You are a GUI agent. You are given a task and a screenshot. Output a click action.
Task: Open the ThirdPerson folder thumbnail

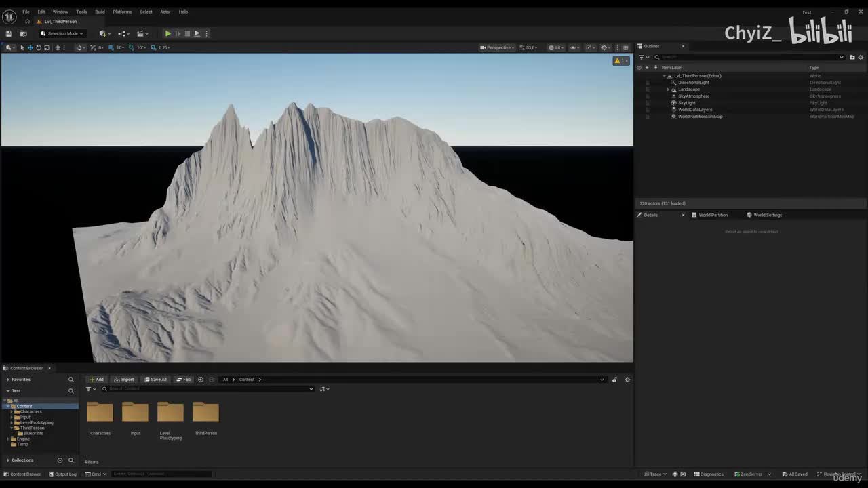coord(205,413)
